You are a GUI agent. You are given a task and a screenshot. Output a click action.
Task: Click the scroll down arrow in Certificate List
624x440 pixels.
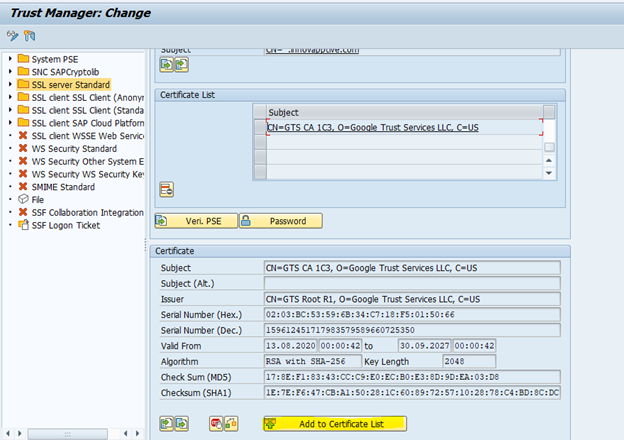(x=548, y=172)
